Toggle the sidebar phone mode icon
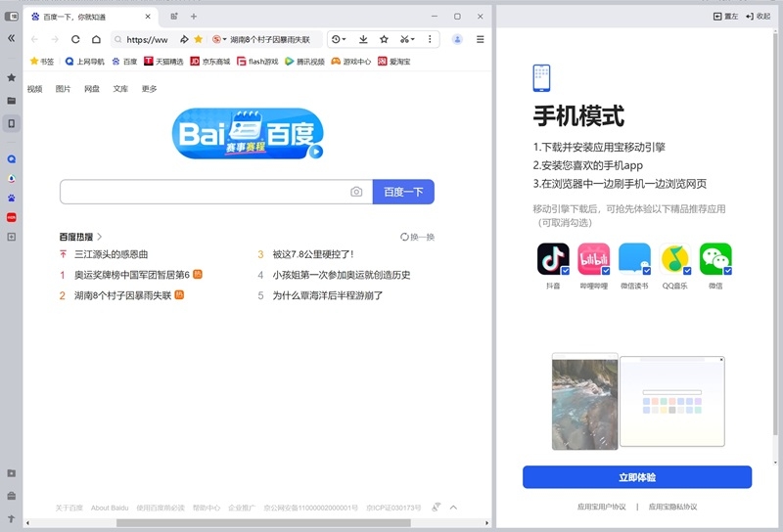The image size is (783, 532). pyautogui.click(x=12, y=123)
